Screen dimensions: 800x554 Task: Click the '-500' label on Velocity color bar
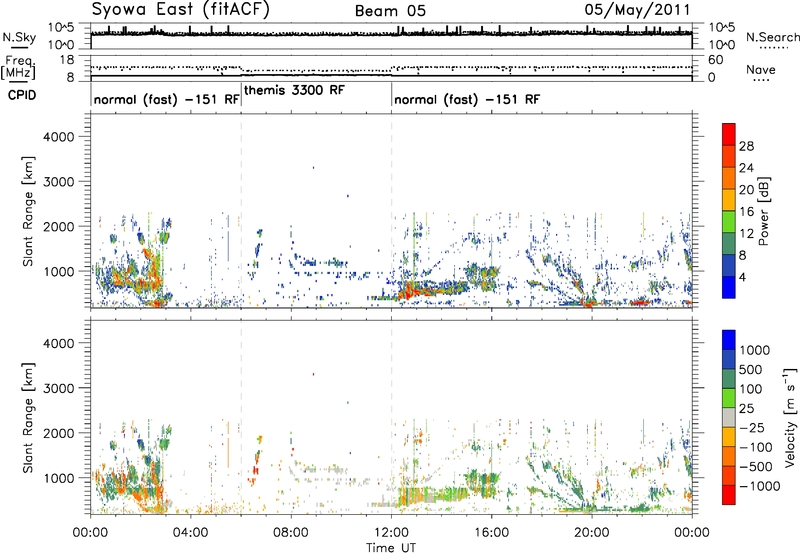coord(755,467)
